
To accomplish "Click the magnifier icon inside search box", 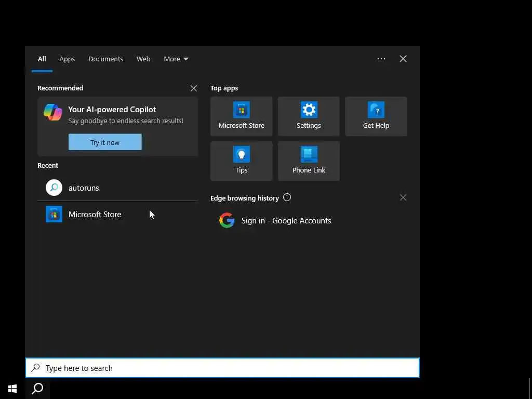I will coord(36,367).
